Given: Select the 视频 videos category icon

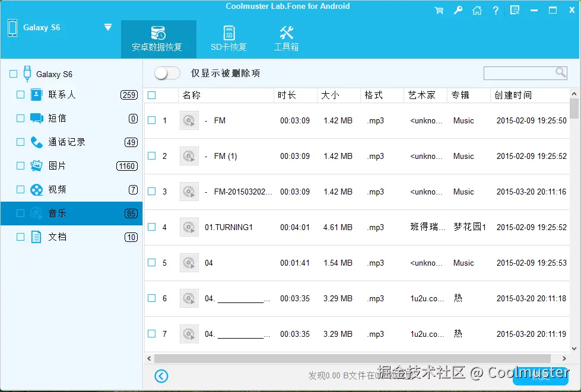Looking at the screenshot, I should (x=37, y=189).
